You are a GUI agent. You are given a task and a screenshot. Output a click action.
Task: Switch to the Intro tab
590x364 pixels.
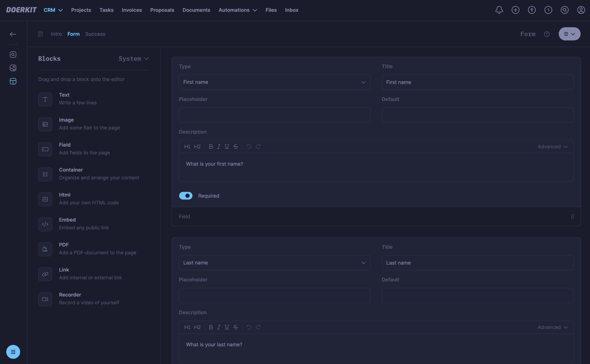pyautogui.click(x=56, y=34)
